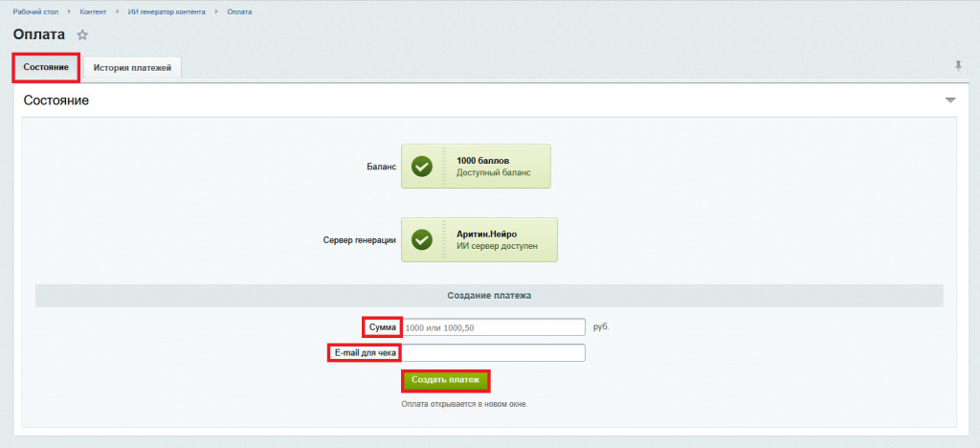Open the Контент breadcrumb link
The height and width of the screenshot is (448, 980).
(93, 11)
